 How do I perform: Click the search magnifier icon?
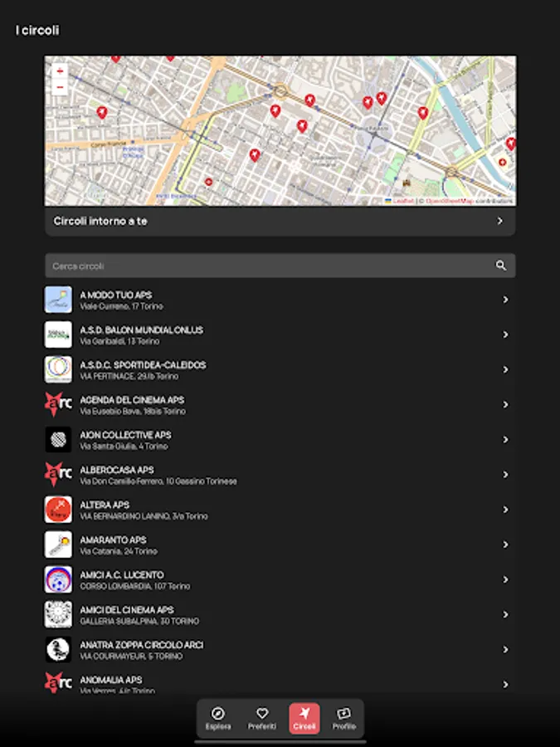tap(500, 266)
